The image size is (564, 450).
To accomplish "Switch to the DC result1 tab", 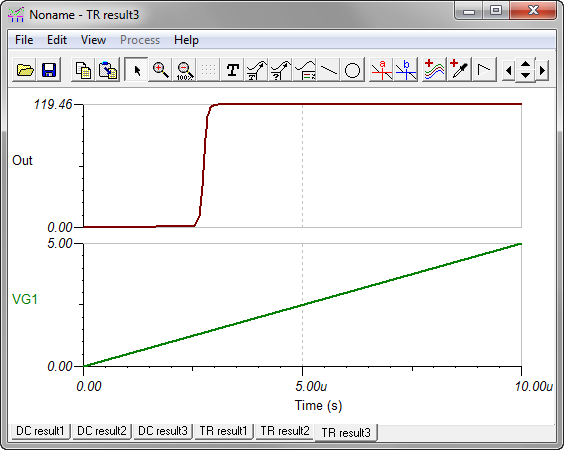I will pos(40,431).
